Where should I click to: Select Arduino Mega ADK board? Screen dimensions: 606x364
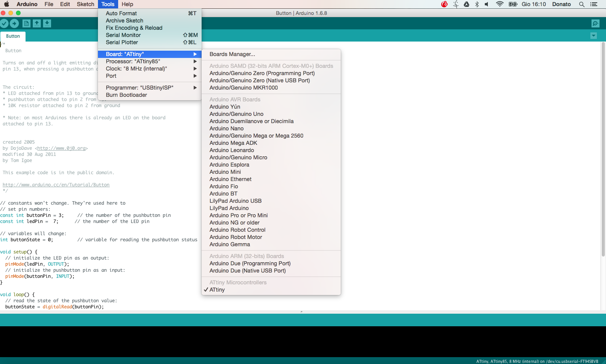(271, 143)
